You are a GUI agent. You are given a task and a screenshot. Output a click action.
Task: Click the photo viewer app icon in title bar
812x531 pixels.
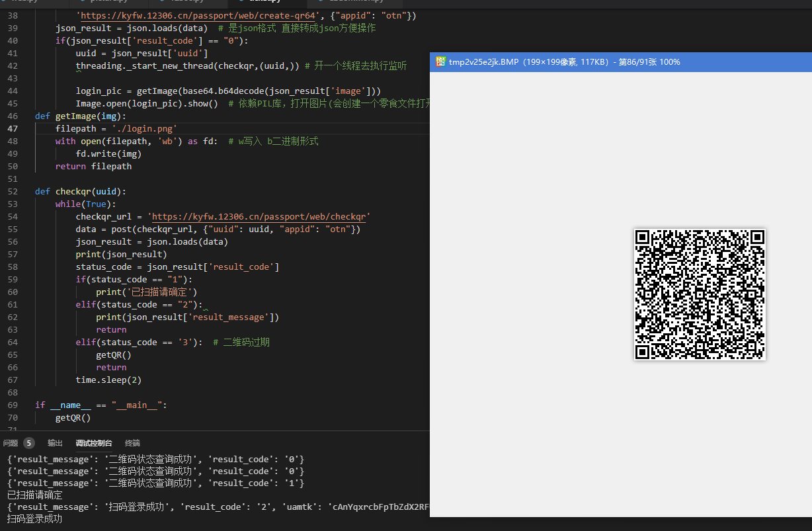click(x=440, y=61)
